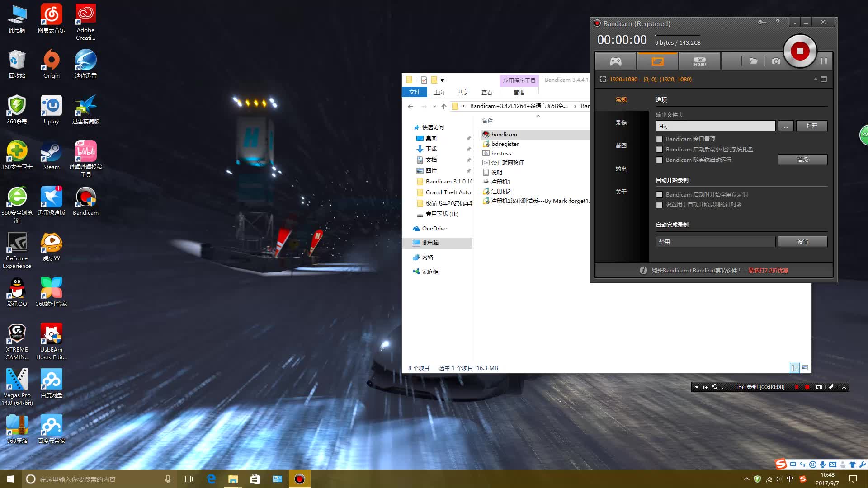Open the output folder icon in Bandicam

753,61
